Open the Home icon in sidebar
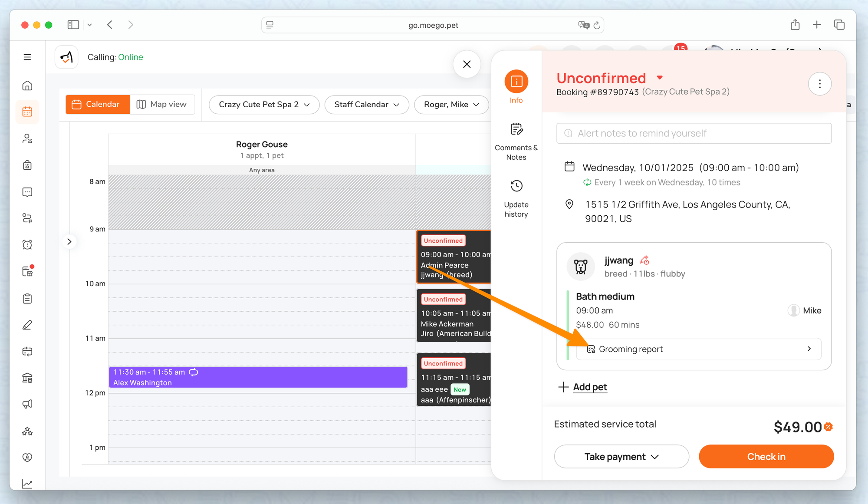This screenshot has width=868, height=504. (27, 86)
